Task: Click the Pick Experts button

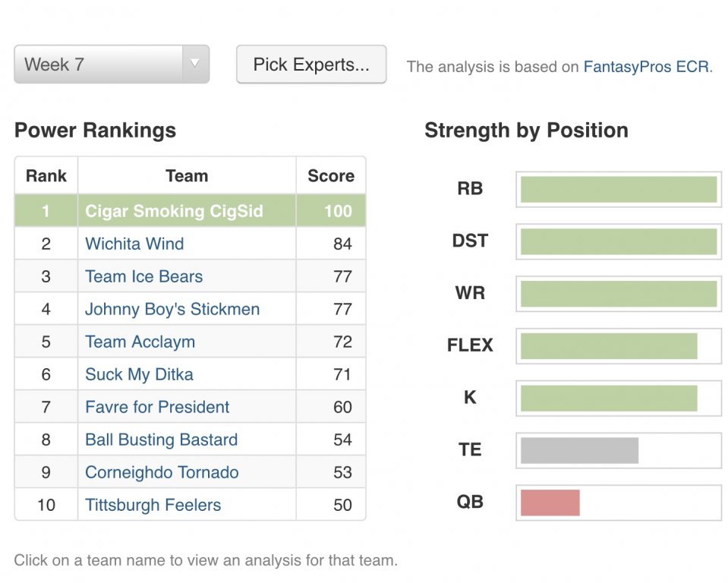Action: [311, 65]
